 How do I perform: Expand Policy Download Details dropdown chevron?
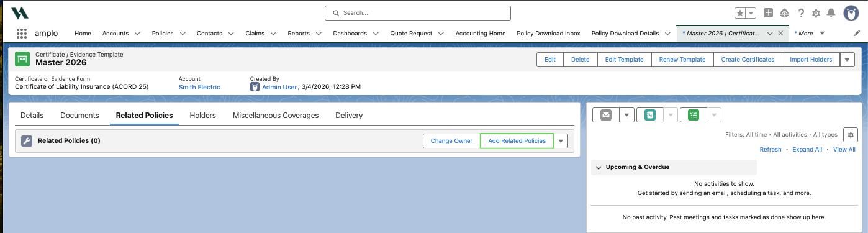pyautogui.click(x=667, y=34)
